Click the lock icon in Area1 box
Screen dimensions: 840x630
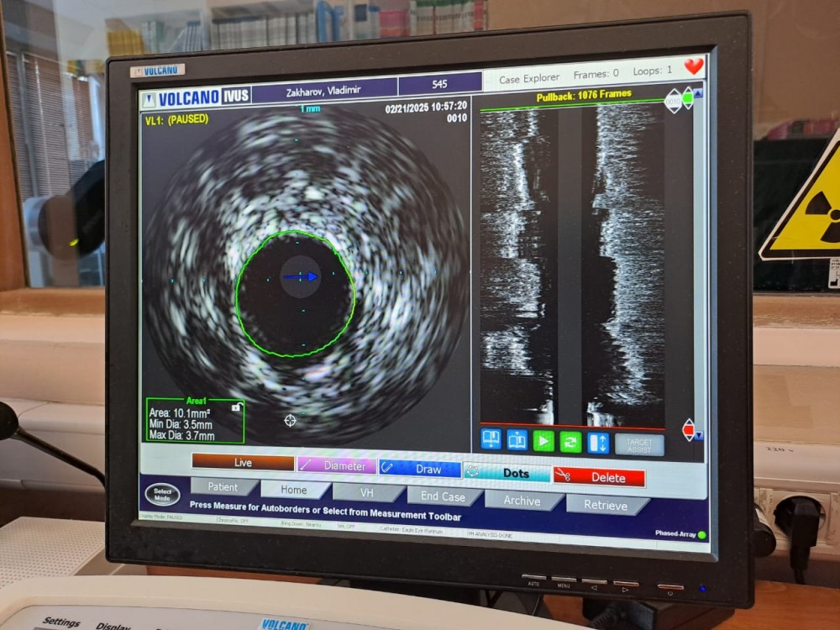(236, 407)
